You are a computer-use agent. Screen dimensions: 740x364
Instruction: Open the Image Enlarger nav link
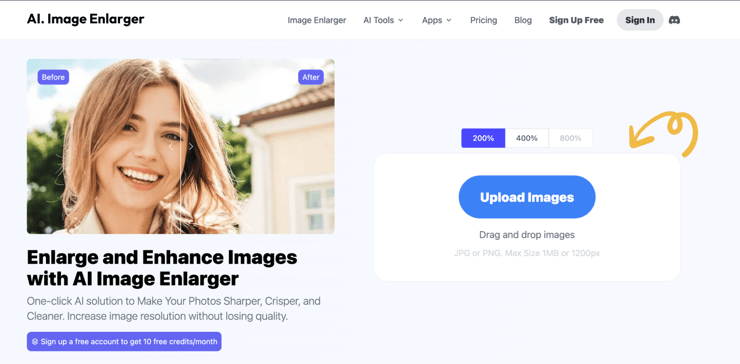317,20
